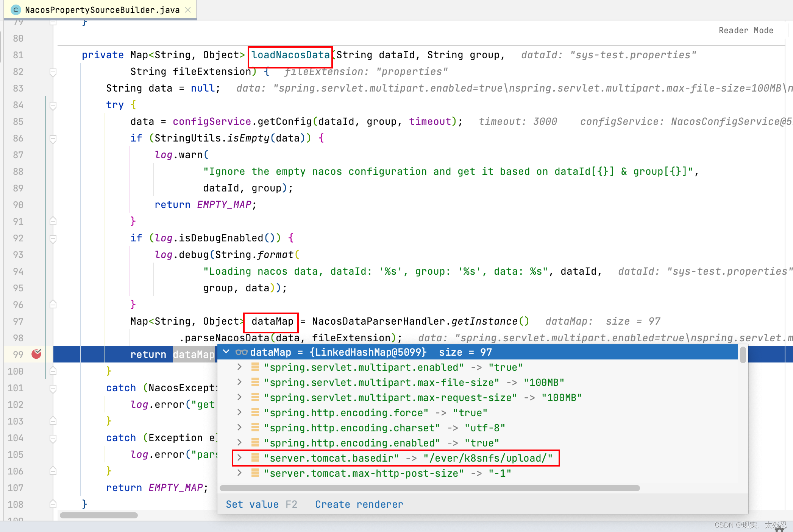Click the configService reference on line 85
The image size is (793, 532).
click(x=212, y=121)
